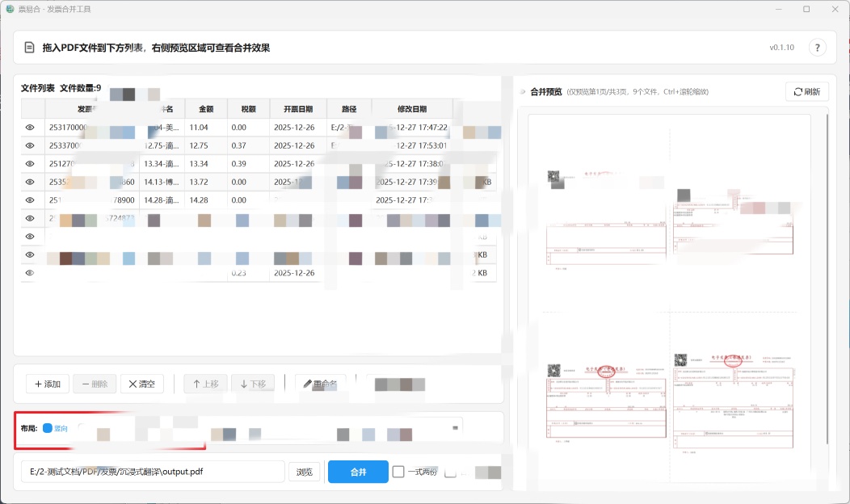Toggle eye icon for the 11.04 invoice row
Screen dimensions: 850x504
coord(30,128)
